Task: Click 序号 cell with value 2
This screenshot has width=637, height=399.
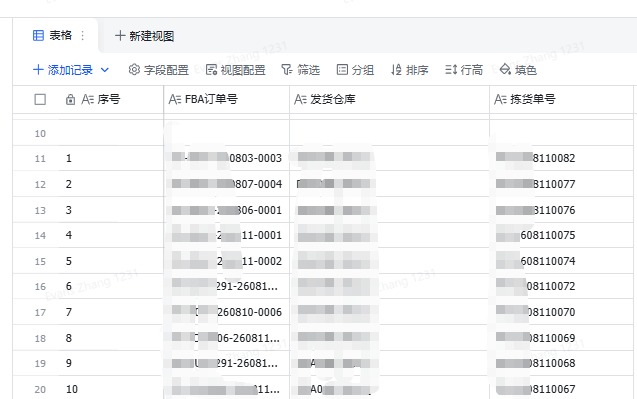Action: (112, 184)
